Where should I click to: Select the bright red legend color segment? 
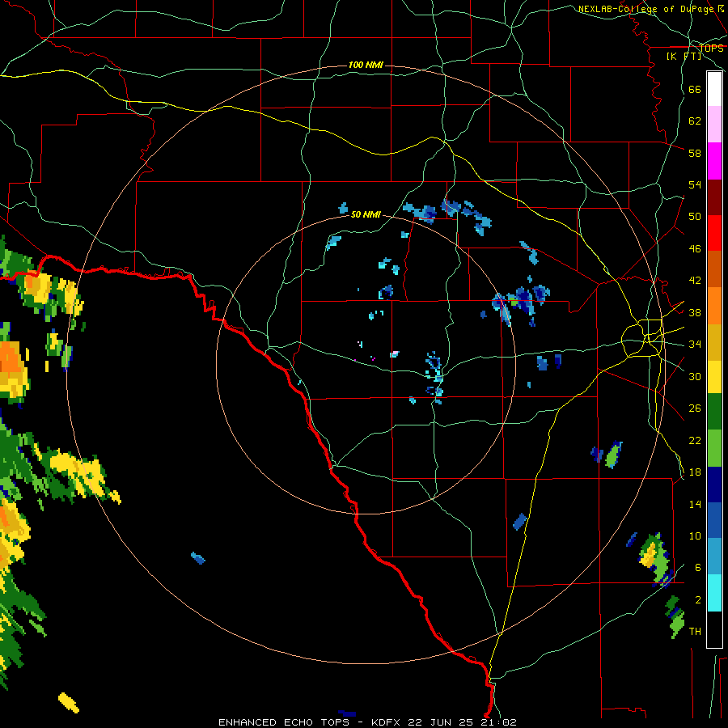[714, 233]
